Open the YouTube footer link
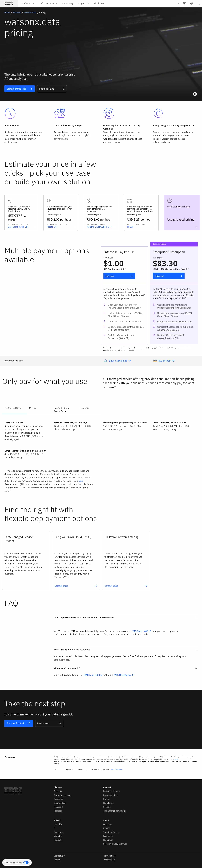The height and width of the screenshot is (868, 202). point(58,836)
